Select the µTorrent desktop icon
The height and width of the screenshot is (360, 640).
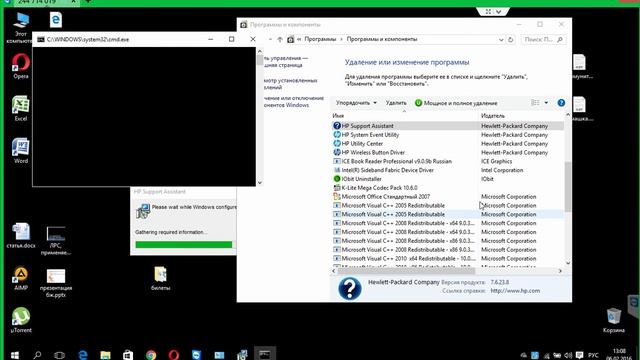pos(21,320)
